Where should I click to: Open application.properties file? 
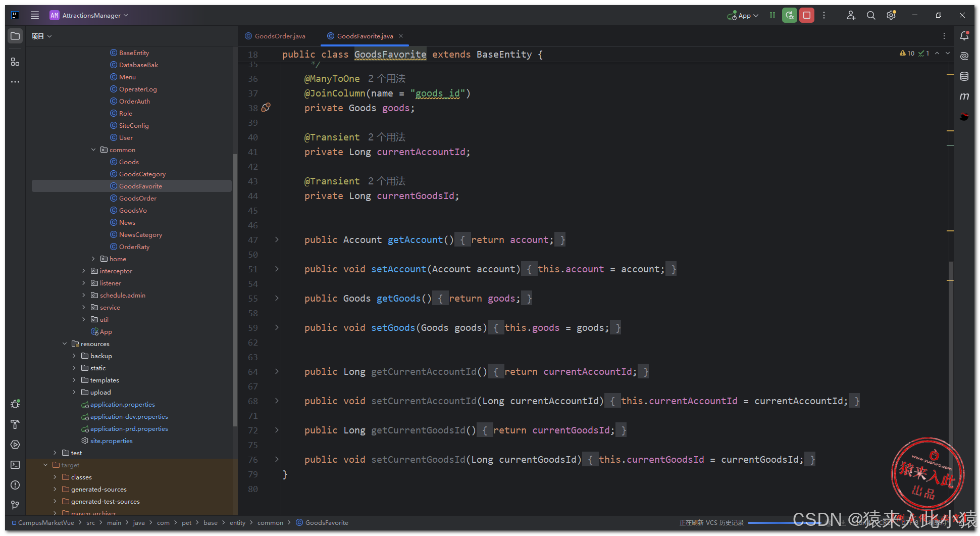123,404
